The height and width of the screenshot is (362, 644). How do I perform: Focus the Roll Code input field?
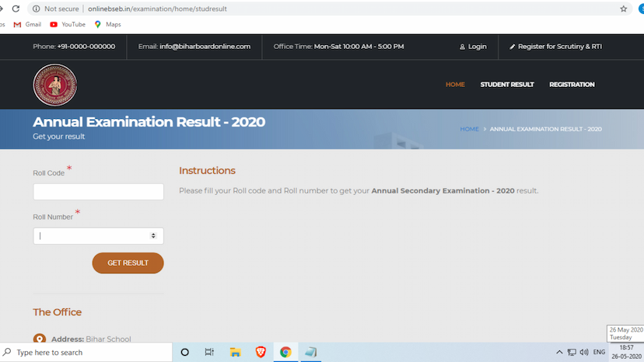tap(98, 192)
